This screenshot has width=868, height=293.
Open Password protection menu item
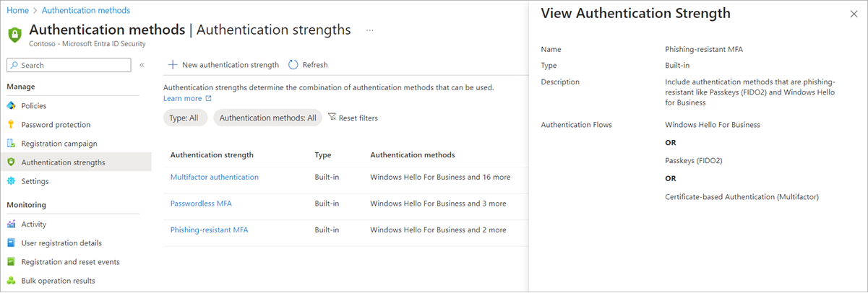(x=56, y=124)
